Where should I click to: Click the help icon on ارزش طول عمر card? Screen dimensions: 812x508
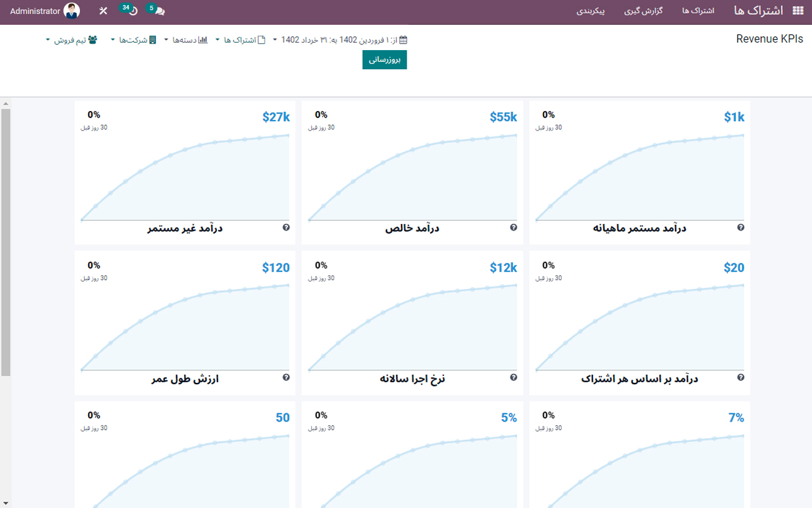[286, 377]
